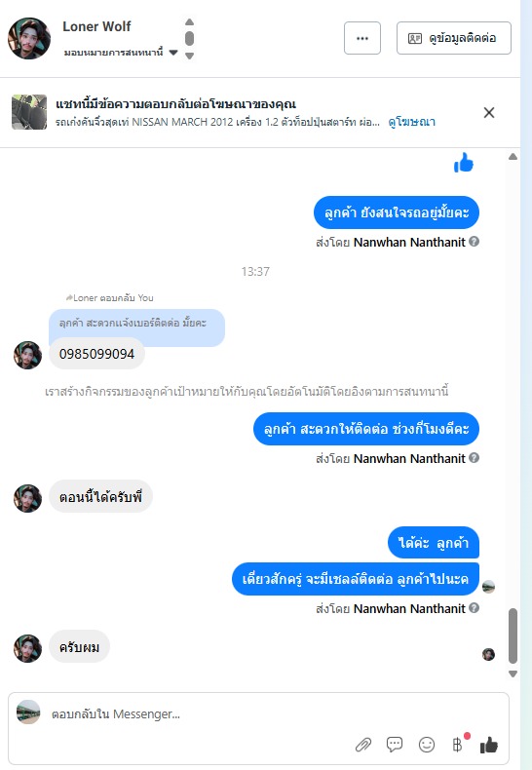Open saved replies speech bubble icon
The image size is (532, 770).
click(x=395, y=745)
